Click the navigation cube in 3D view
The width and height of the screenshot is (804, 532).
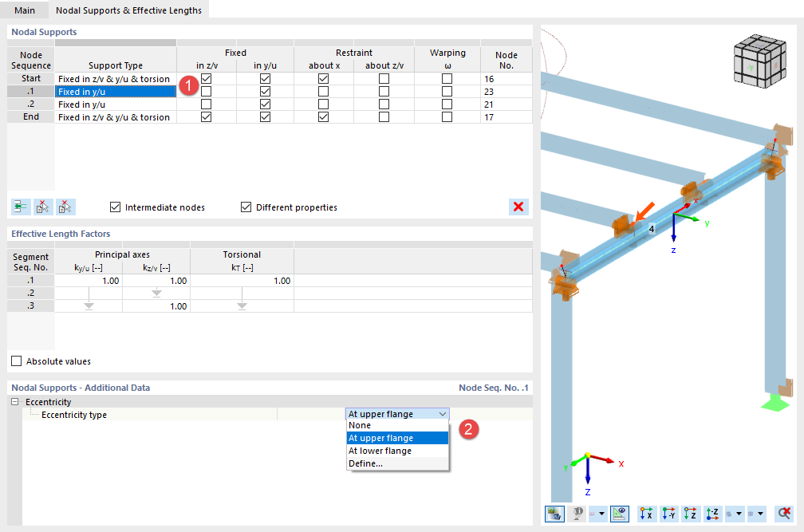(x=759, y=61)
